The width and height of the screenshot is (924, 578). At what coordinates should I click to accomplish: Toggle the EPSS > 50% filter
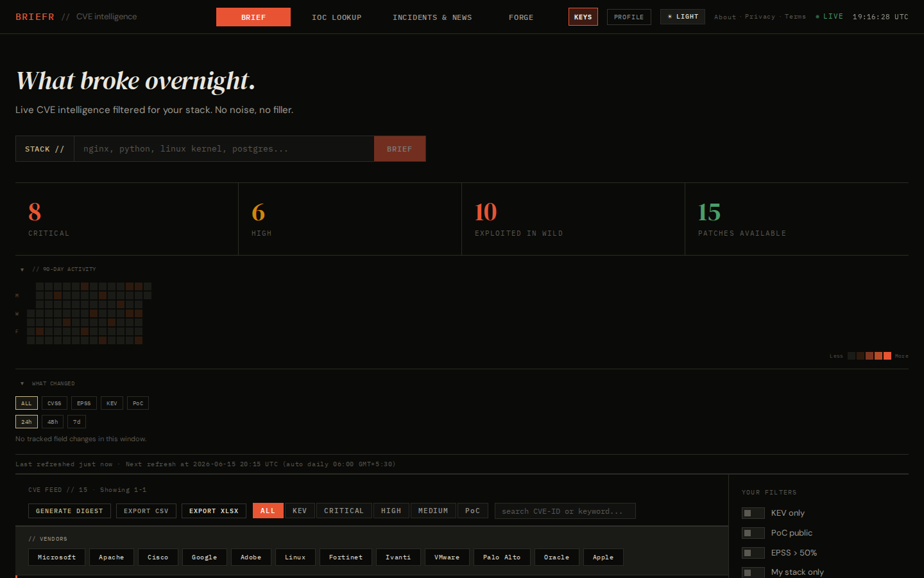(x=753, y=553)
